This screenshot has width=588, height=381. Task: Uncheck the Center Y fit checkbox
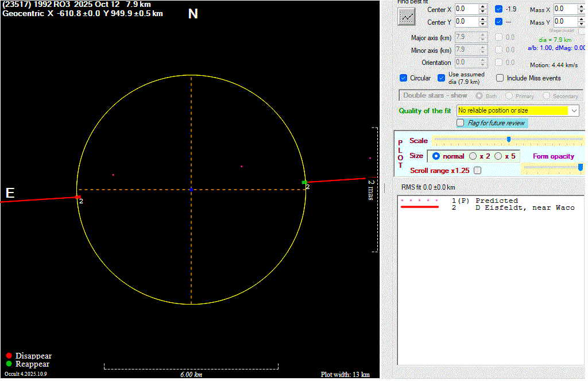click(x=498, y=22)
